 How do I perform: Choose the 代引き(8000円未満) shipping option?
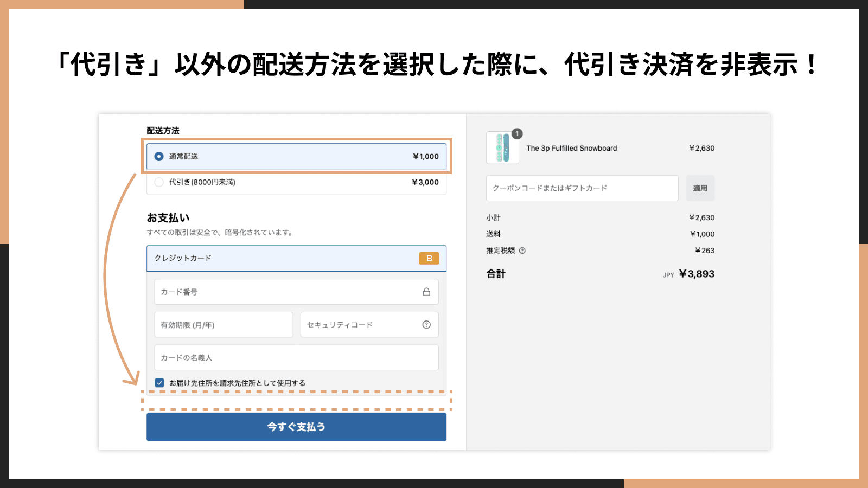pyautogui.click(x=159, y=182)
